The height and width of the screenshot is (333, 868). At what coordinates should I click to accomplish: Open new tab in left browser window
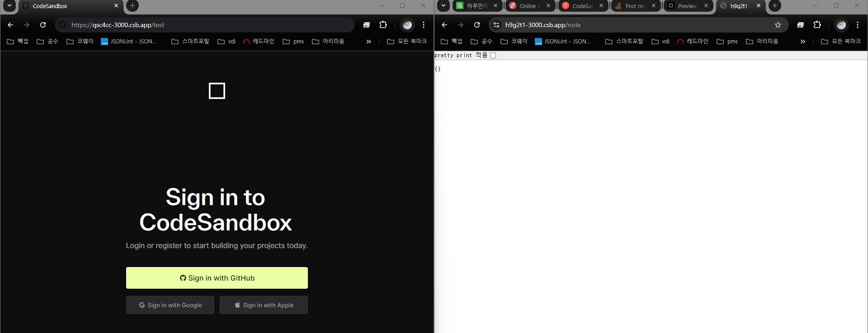pyautogui.click(x=132, y=5)
